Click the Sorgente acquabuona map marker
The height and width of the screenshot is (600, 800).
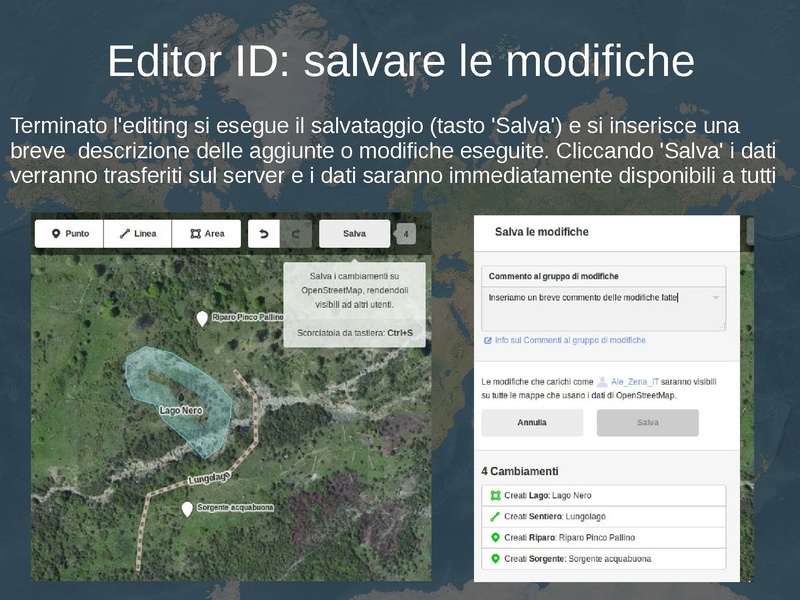186,510
